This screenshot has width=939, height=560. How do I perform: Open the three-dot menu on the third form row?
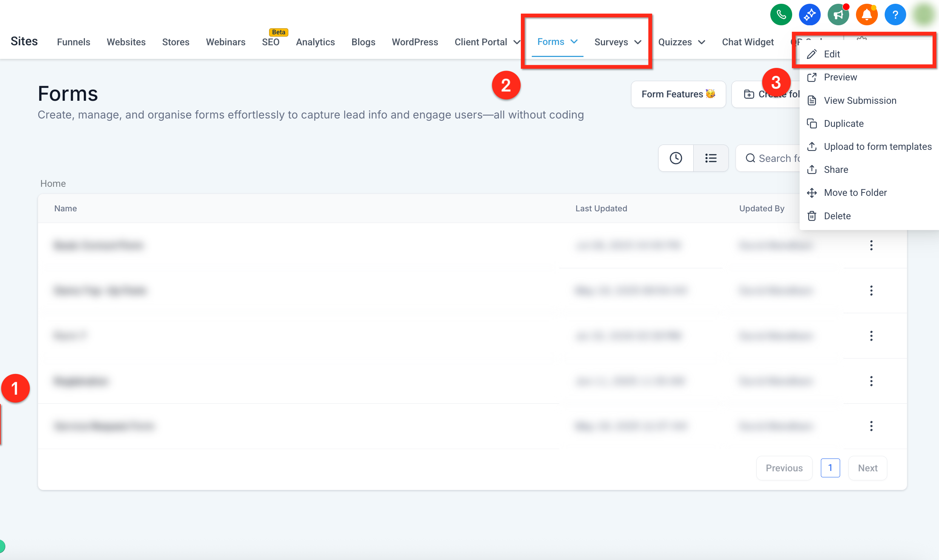(871, 336)
